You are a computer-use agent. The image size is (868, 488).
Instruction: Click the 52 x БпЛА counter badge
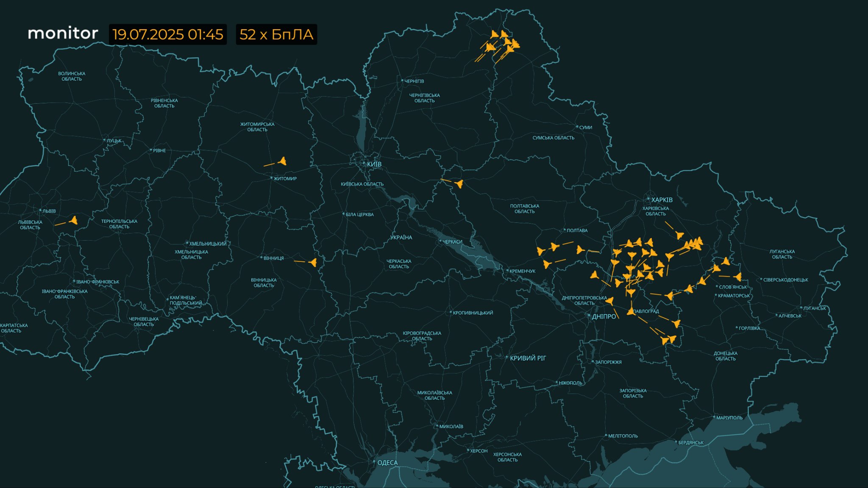[x=276, y=34]
